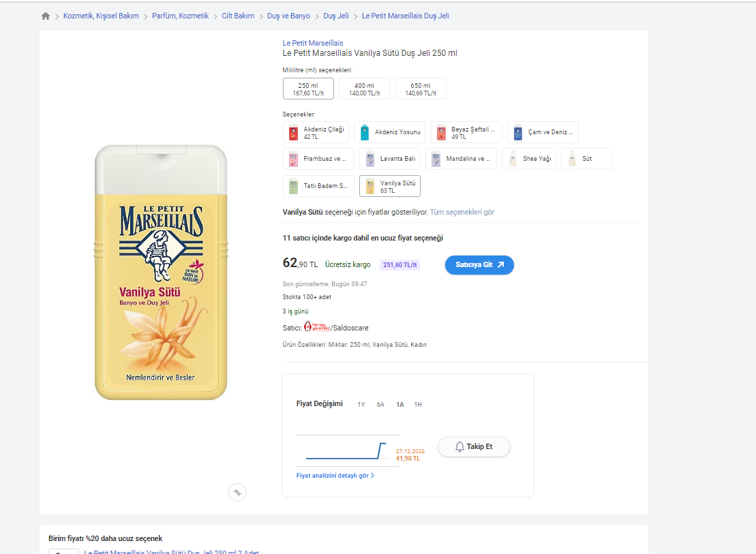The image size is (756, 554).
Task: Click the 251,60 TL/lt unit price badge
Action: click(399, 264)
